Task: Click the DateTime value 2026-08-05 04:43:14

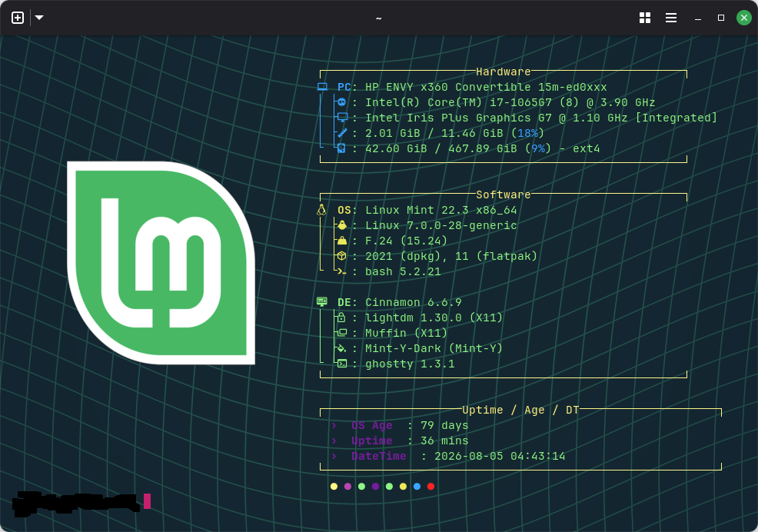Action: coord(500,456)
